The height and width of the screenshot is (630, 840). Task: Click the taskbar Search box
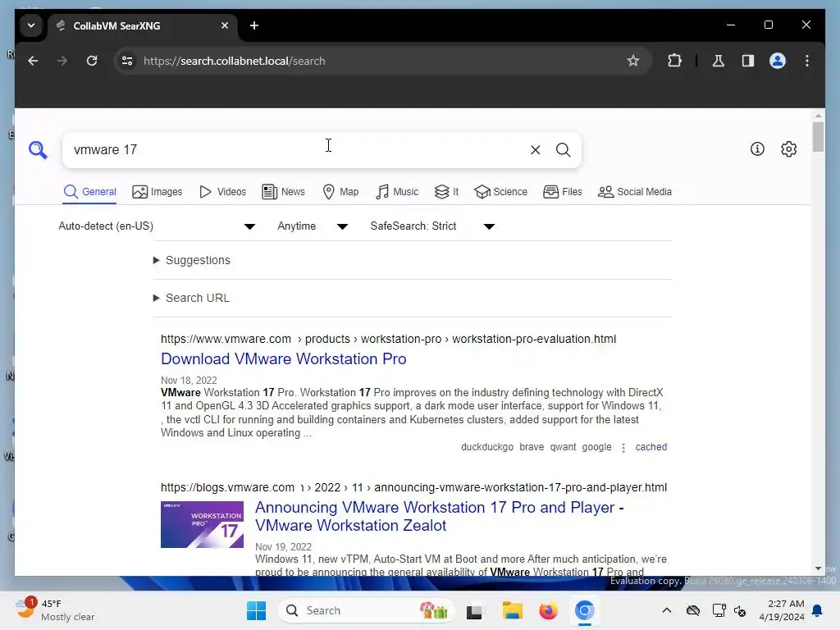367,610
